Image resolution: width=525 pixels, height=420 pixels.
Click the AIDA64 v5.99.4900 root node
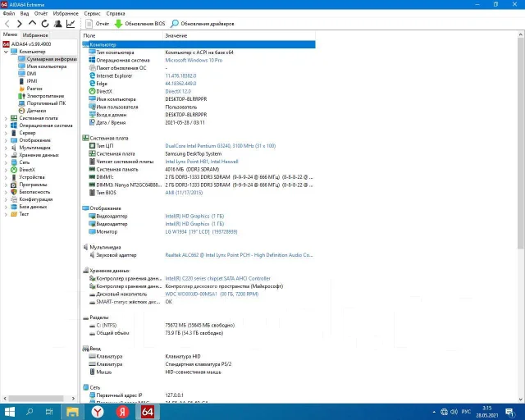pos(27,44)
